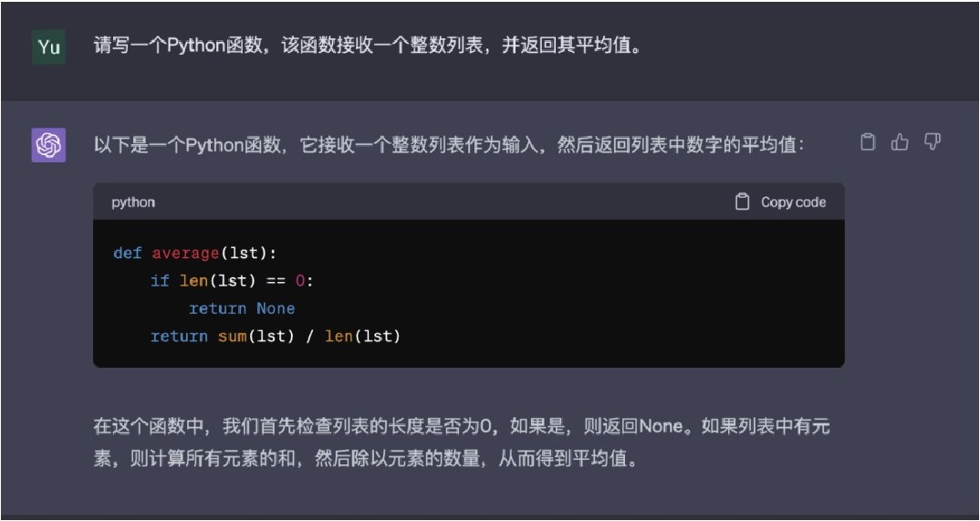This screenshot has width=980, height=521.
Task: Click the last explanation line ending 平均值
Action: pyautogui.click(x=368, y=460)
